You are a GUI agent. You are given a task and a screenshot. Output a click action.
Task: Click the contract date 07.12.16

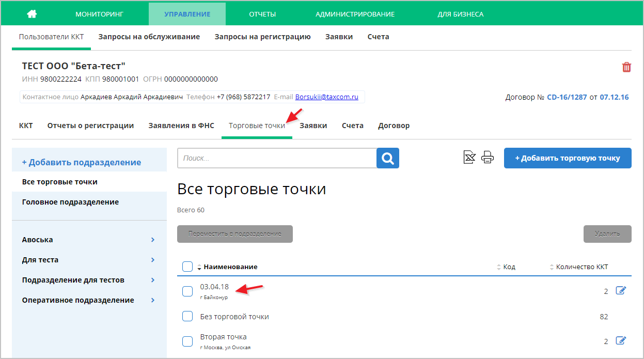[x=614, y=97]
